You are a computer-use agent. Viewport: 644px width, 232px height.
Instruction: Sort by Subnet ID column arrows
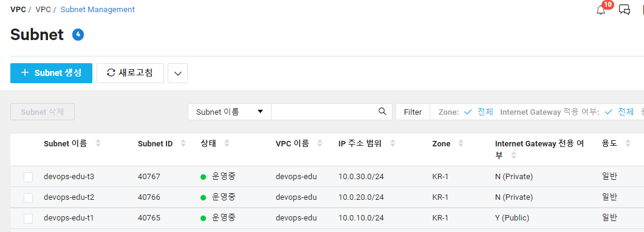(x=183, y=143)
